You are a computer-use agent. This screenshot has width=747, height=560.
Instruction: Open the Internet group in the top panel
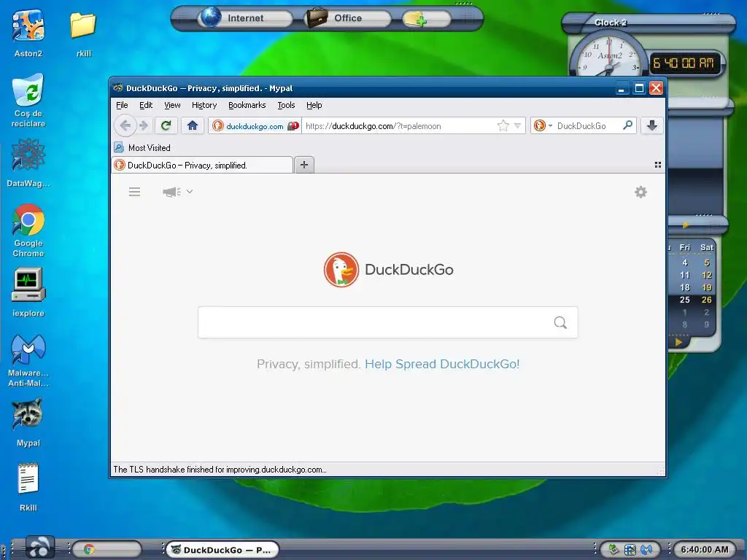click(245, 18)
